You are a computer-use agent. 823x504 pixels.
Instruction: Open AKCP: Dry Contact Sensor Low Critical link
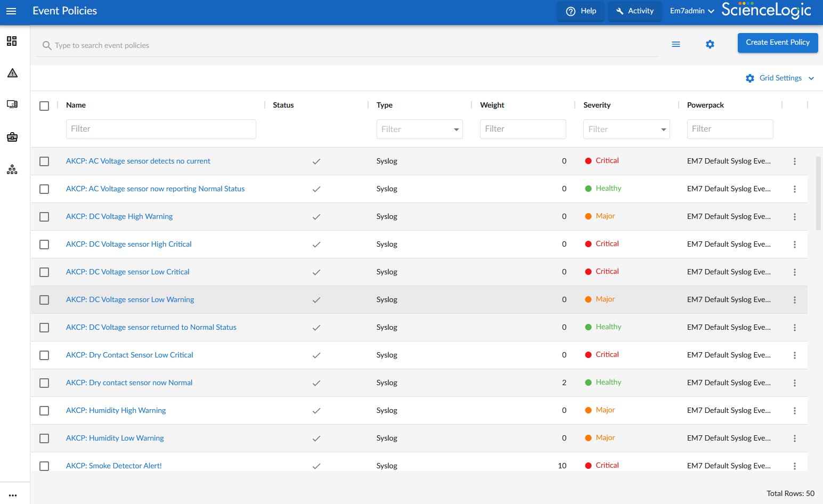[x=129, y=355]
